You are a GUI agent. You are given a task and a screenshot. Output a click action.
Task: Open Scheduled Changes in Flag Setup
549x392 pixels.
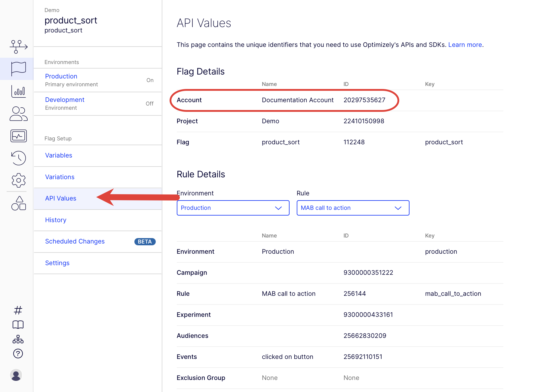tap(75, 241)
